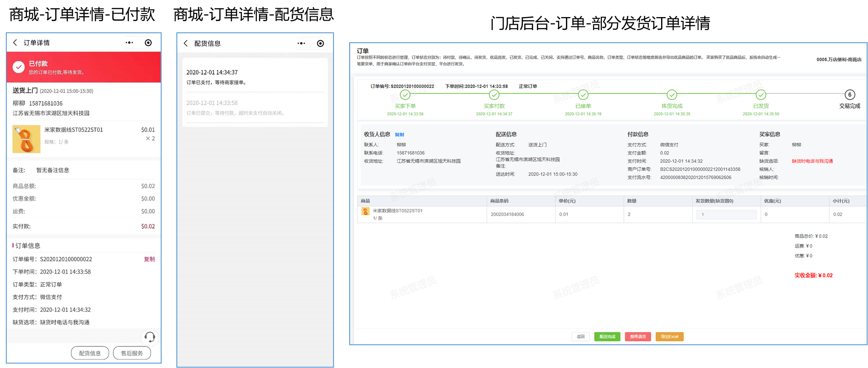The width and height of the screenshot is (868, 368).
Task: Click the backend 订单编号:S2020120100000022 header text
Action: (402, 86)
